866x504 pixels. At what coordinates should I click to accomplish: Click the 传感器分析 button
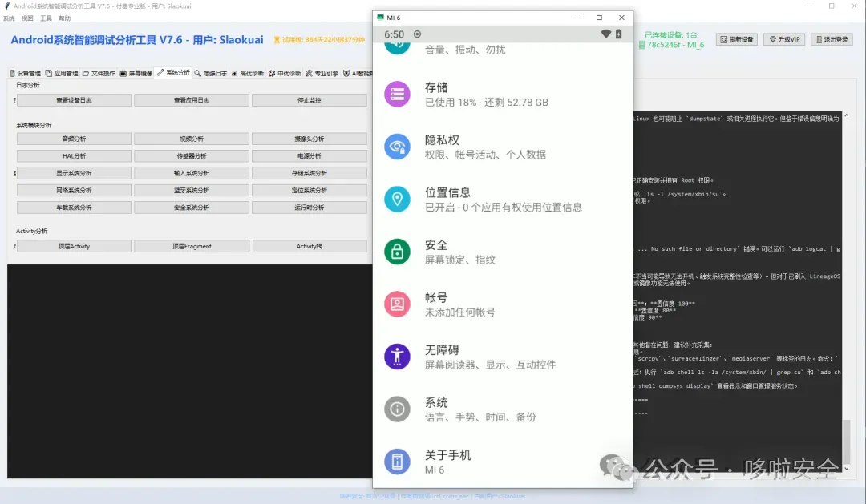point(192,155)
